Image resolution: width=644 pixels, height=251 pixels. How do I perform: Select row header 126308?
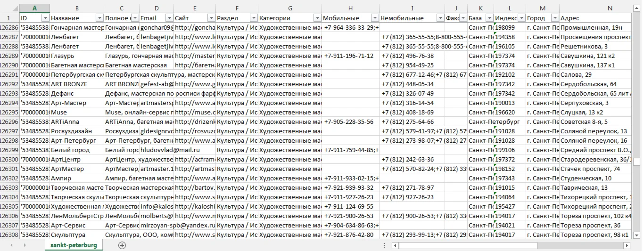coord(9,235)
